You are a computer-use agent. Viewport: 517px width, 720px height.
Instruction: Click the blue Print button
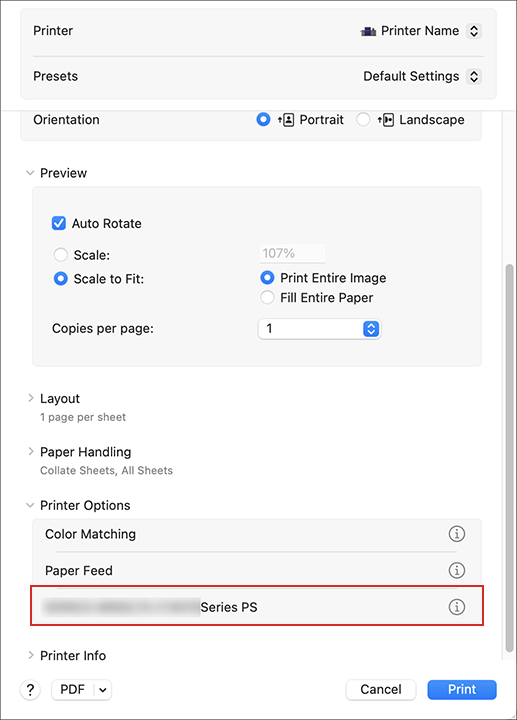click(462, 689)
